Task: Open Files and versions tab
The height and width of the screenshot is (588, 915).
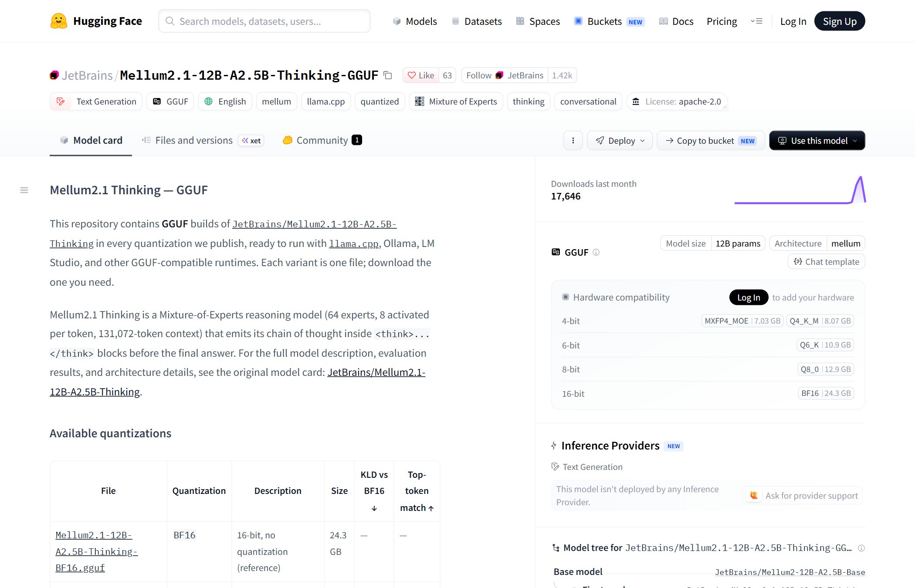Action: click(x=203, y=140)
